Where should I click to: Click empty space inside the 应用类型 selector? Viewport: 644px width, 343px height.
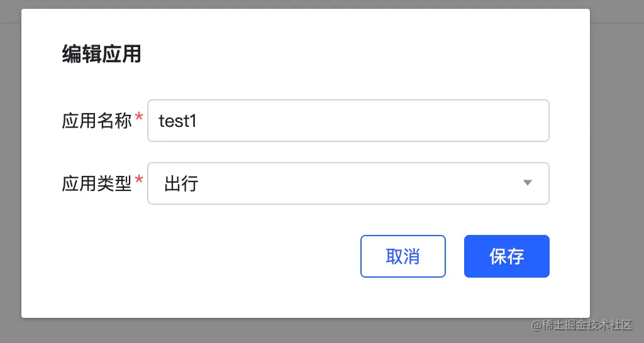coord(352,183)
